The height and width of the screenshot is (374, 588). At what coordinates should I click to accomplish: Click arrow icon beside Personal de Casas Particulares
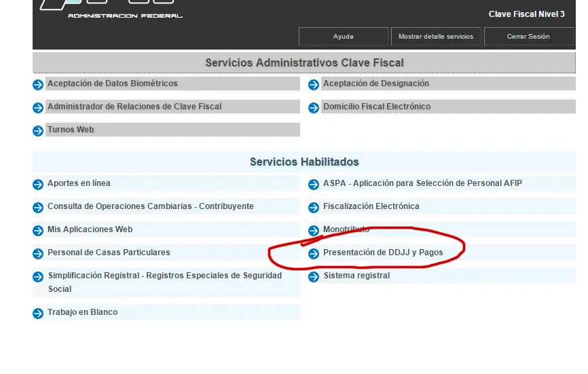tap(38, 254)
